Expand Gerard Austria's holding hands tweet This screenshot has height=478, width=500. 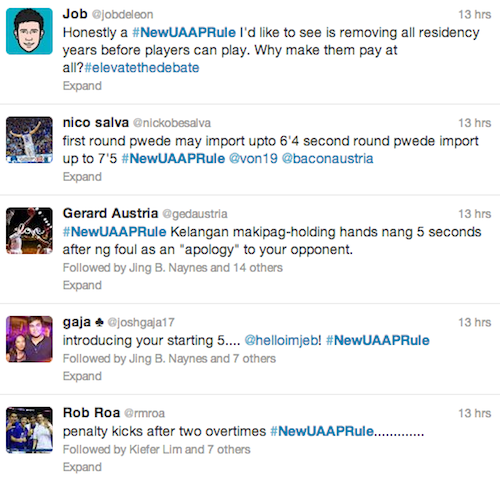tap(82, 285)
